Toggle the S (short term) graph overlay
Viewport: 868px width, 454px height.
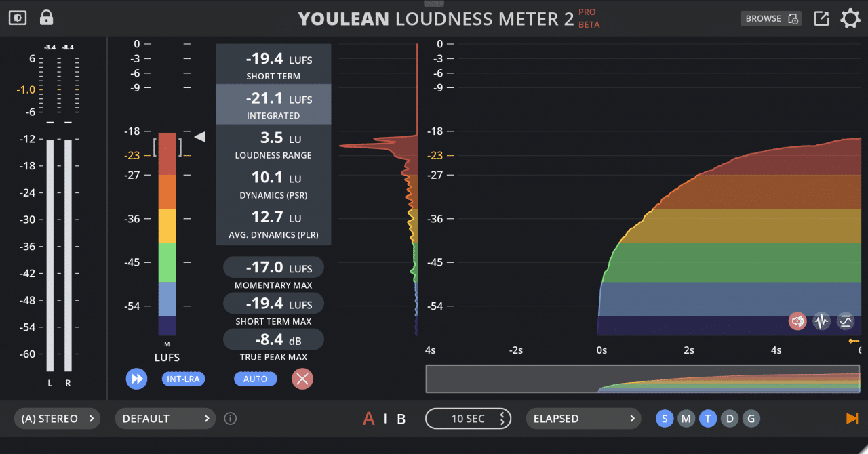coord(665,418)
